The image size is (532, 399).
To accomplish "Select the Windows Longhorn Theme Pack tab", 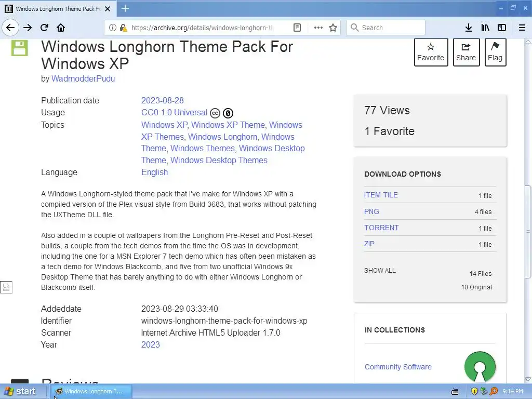I will (58, 9).
